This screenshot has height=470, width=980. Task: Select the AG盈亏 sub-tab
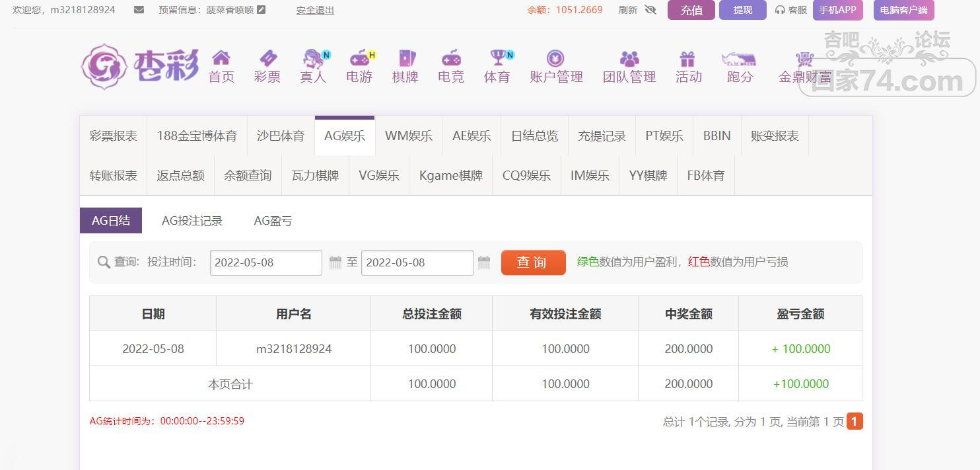(273, 221)
